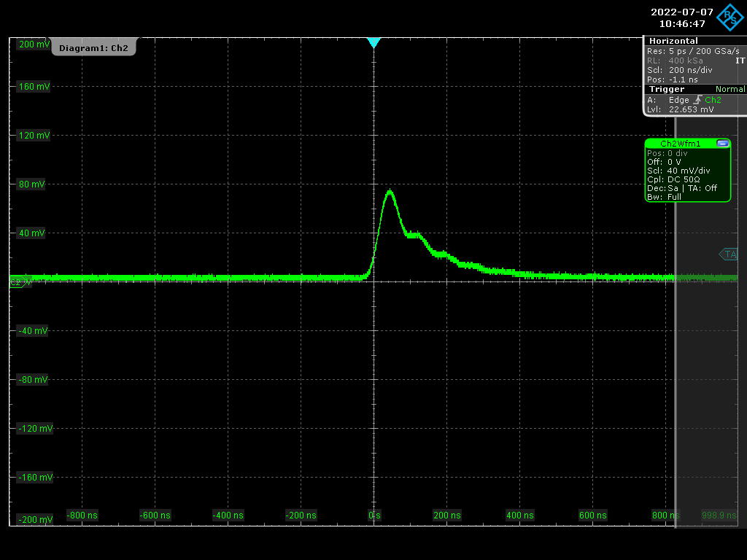
Task: Click the Scl: 40 mV/div vertical scale
Action: (678, 171)
